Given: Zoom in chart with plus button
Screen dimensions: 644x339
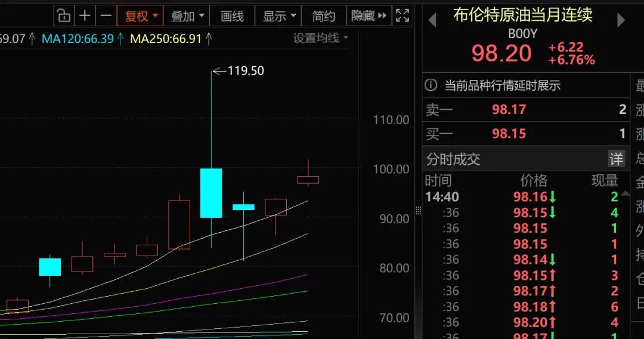Looking at the screenshot, I should [85, 16].
